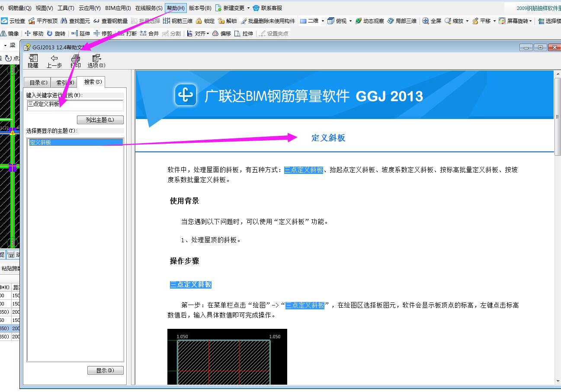561x392 pixels.
Task: Click the 列出主题(L) button
Action: click(x=100, y=120)
